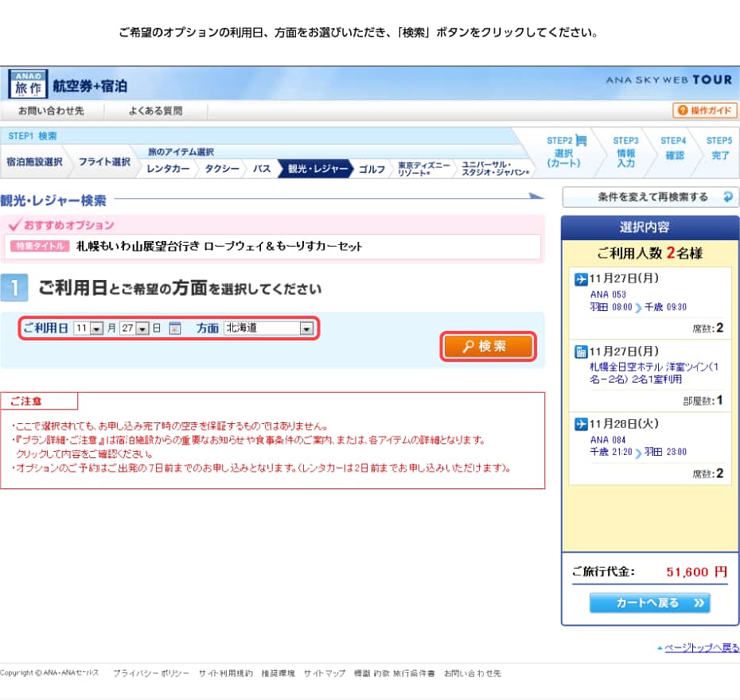This screenshot has width=740, height=700.
Task: Click the calendar icon beside date fields
Action: click(176, 328)
